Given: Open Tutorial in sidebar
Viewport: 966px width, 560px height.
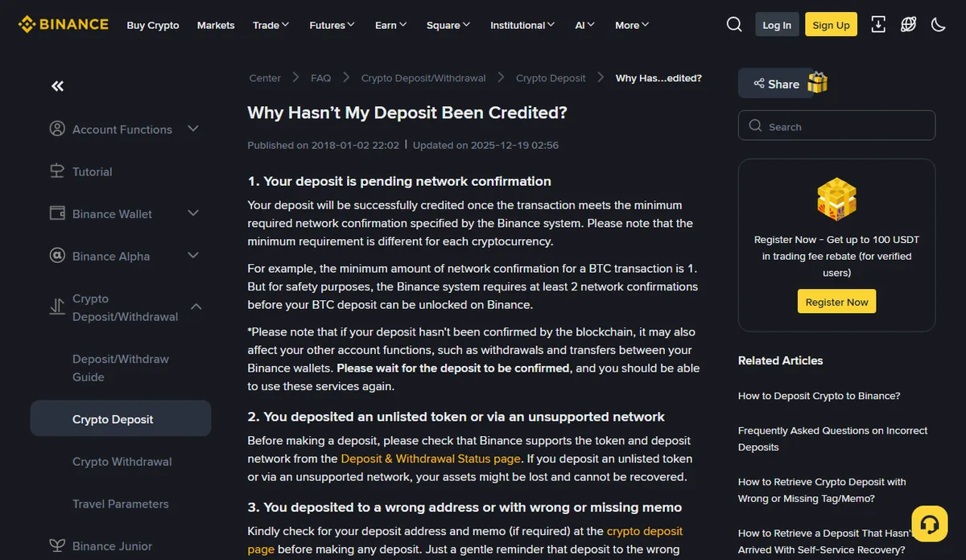Looking at the screenshot, I should (93, 171).
